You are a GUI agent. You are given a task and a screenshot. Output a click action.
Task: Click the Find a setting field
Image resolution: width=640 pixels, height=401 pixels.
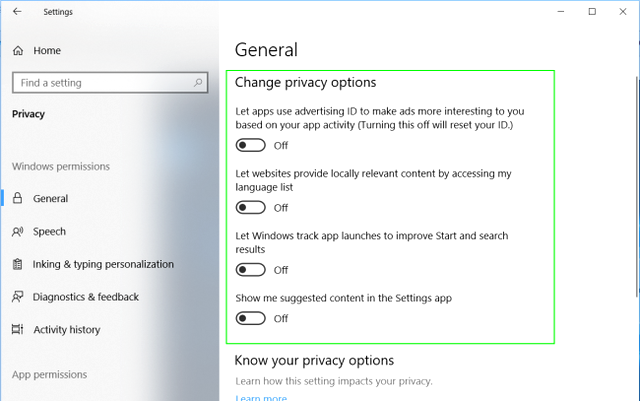coord(110,83)
